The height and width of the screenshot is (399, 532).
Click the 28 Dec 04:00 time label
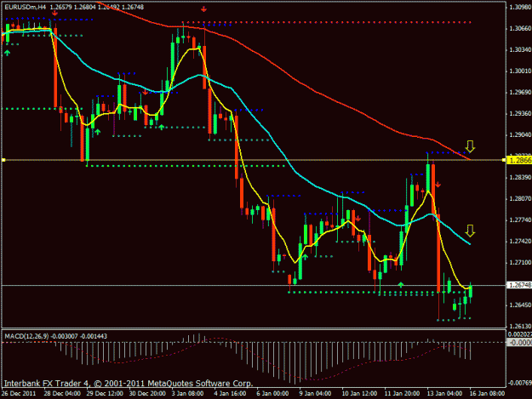[62, 393]
